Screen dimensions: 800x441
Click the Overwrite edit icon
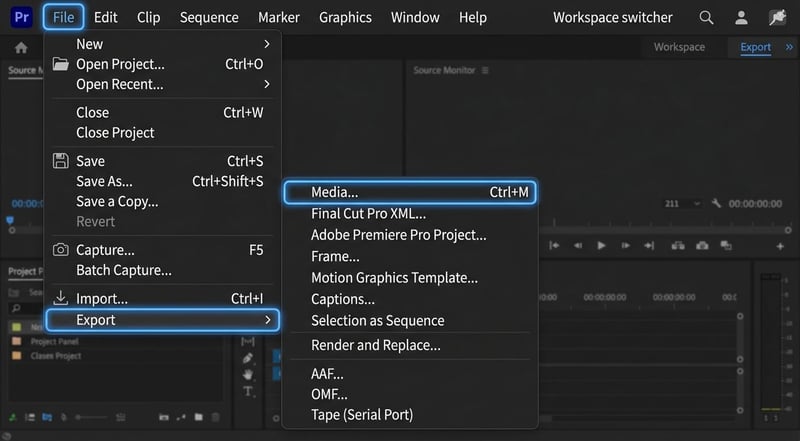(x=726, y=246)
